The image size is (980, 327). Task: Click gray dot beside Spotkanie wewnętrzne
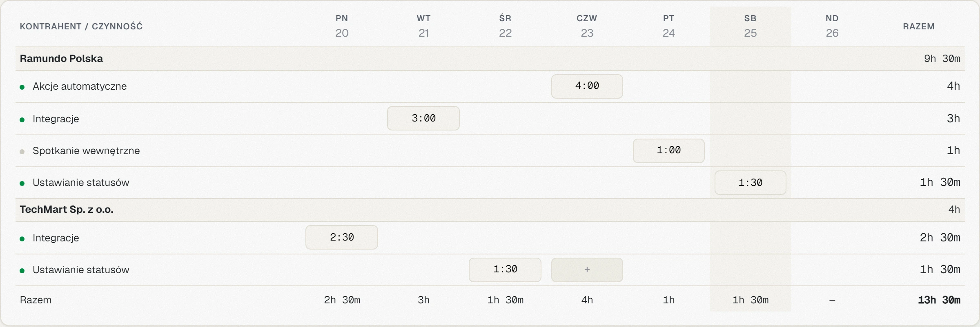[x=22, y=151]
